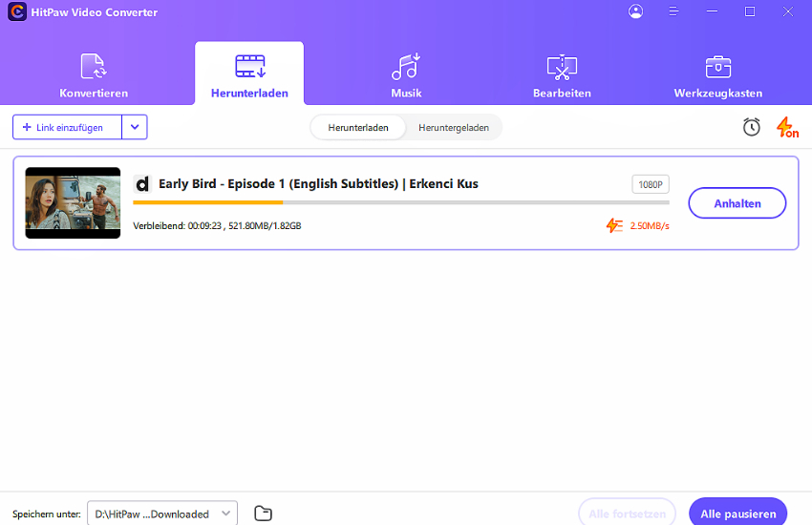Click the Verbleibend remaining time text
This screenshot has width=812, height=525.
tap(217, 226)
